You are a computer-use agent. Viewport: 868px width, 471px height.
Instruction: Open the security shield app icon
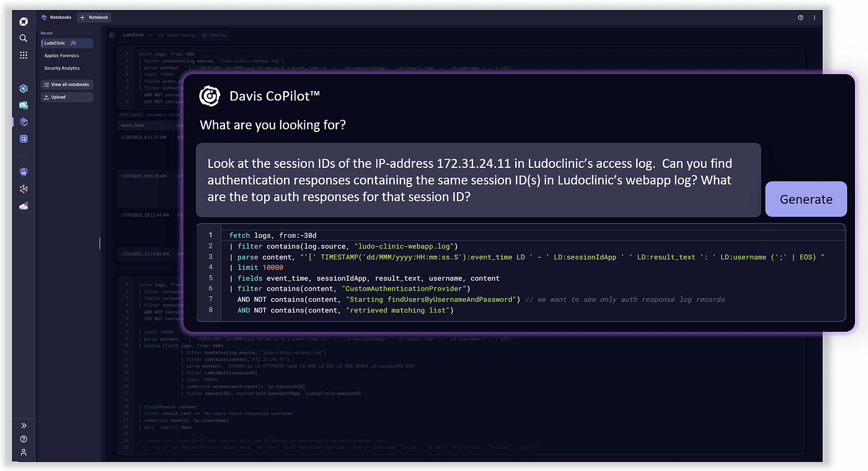tap(24, 172)
